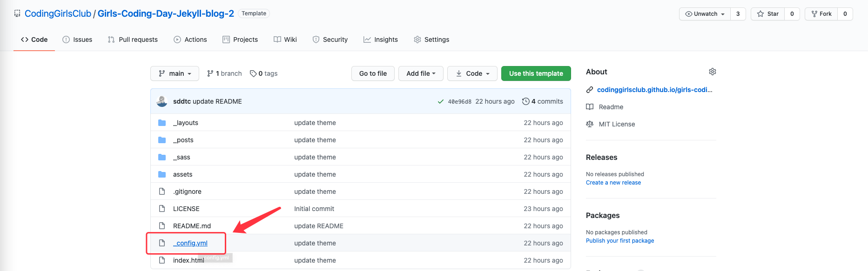This screenshot has width=868, height=271.
Task: Open the Releases heading link
Action: (601, 158)
